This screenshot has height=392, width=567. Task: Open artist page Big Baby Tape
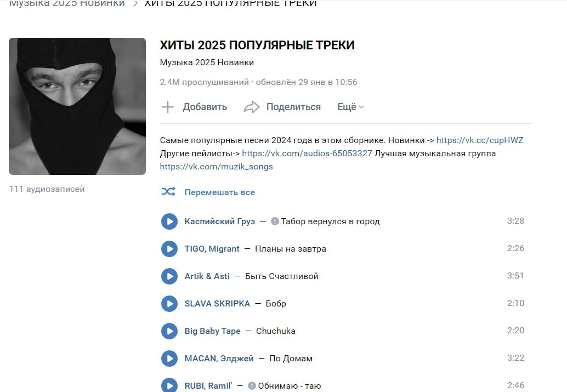click(212, 331)
